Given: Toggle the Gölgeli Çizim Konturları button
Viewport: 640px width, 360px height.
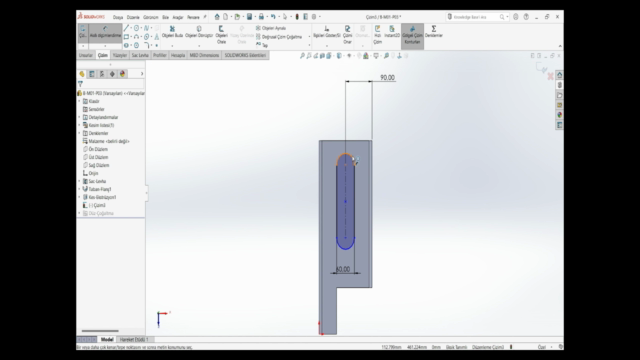Looking at the screenshot, I should [x=412, y=35].
